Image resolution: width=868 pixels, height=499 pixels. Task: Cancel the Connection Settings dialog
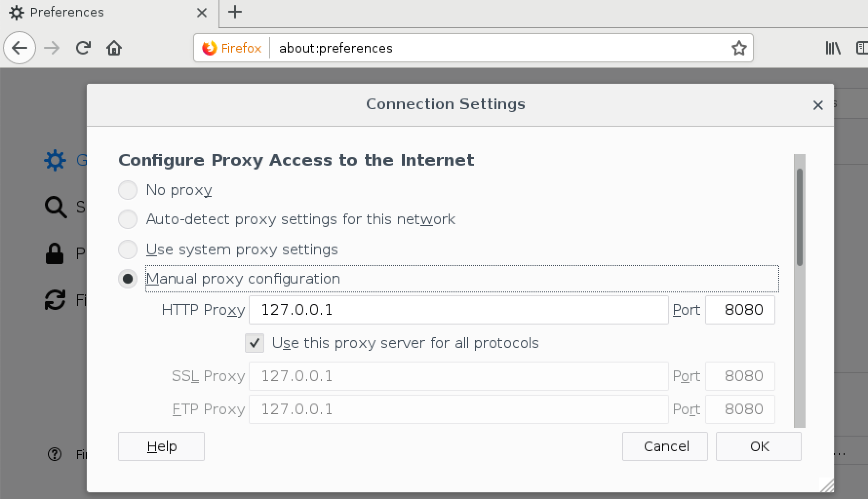[x=665, y=446]
